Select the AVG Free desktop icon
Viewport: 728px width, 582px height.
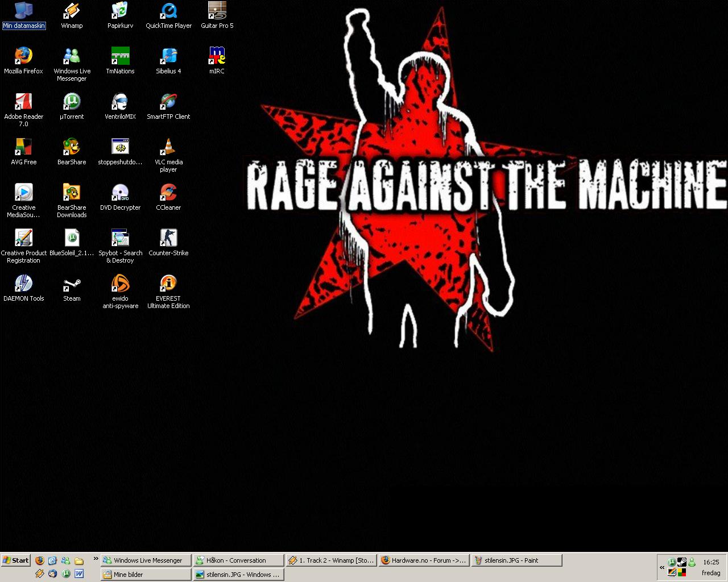(23, 152)
